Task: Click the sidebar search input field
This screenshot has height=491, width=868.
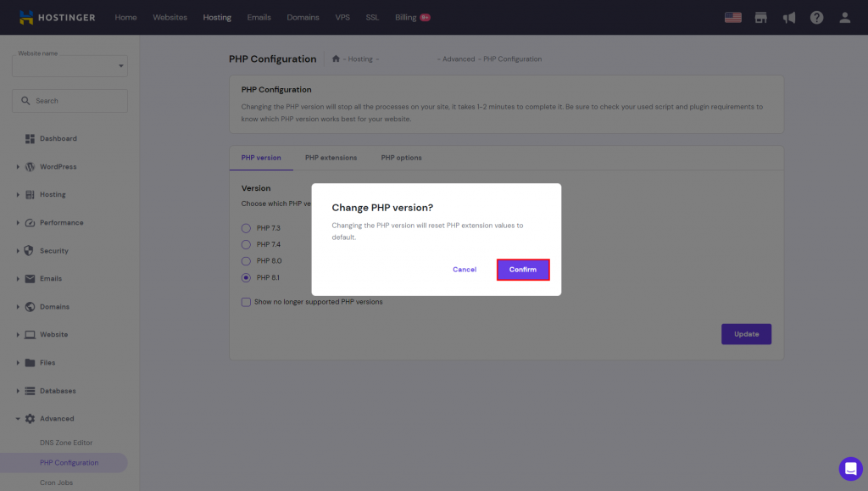Action: click(x=72, y=100)
